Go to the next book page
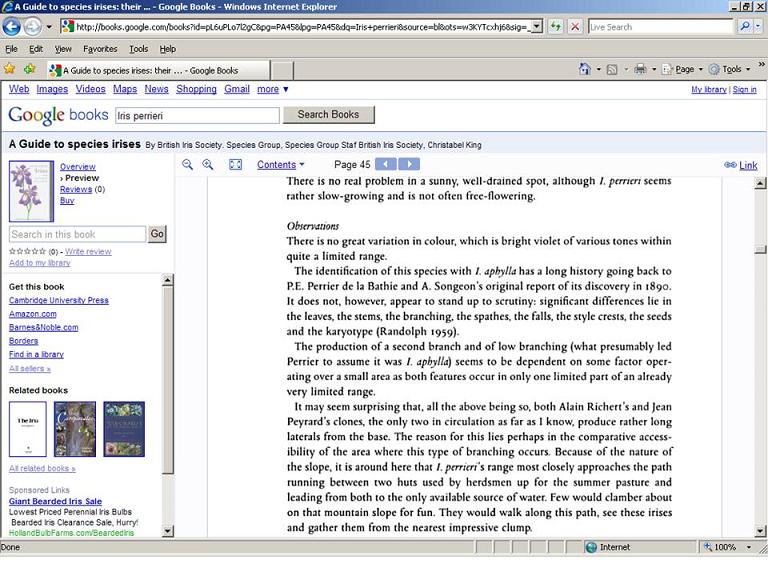The width and height of the screenshot is (768, 576). tap(409, 165)
